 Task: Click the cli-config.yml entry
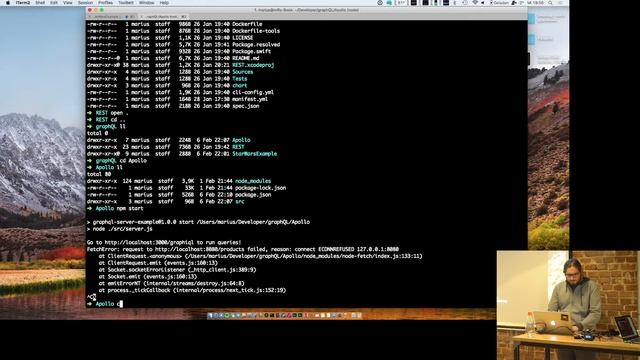coord(253,92)
